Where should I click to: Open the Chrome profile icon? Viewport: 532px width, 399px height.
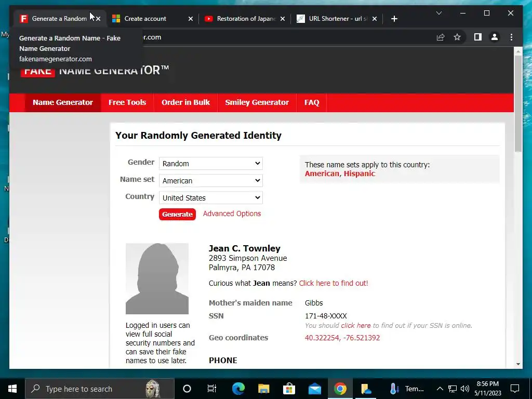click(495, 37)
